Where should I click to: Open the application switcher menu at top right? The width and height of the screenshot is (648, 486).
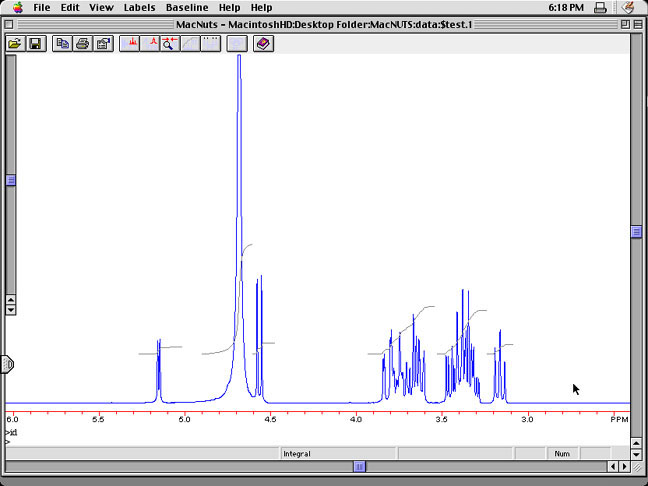coord(628,7)
